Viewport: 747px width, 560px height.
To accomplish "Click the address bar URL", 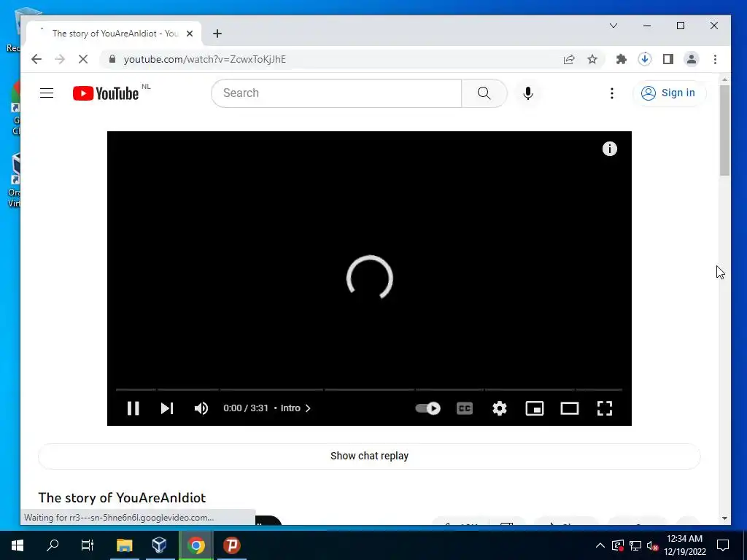I will coord(205,59).
